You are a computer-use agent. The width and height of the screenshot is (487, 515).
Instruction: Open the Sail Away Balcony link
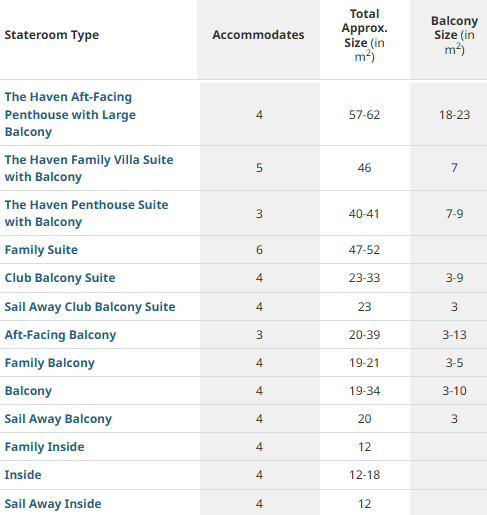point(58,419)
